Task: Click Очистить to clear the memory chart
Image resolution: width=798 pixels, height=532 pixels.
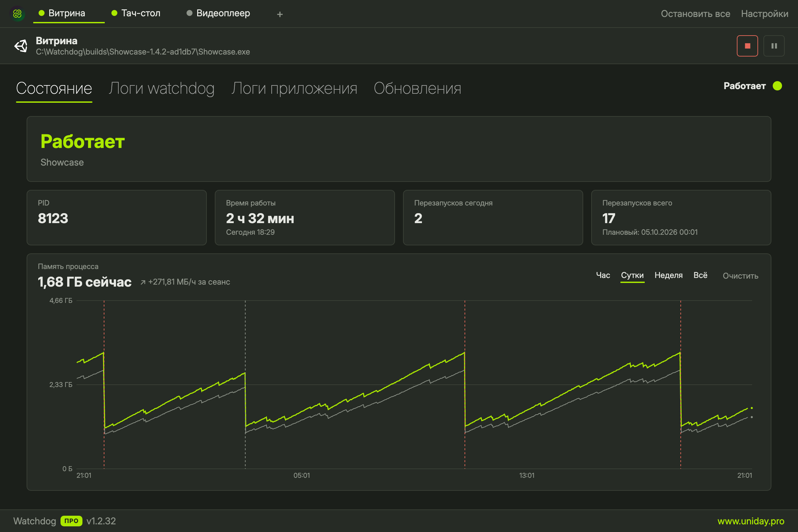Action: [740, 276]
